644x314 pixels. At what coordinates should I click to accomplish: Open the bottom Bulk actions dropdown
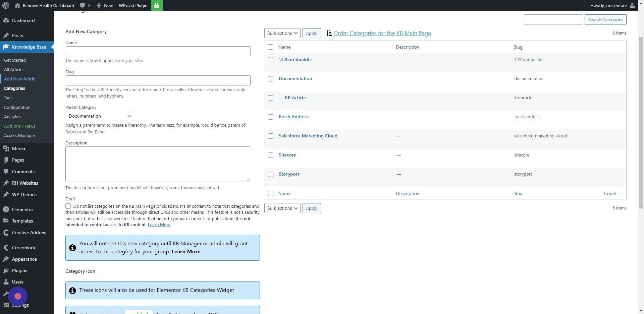click(282, 208)
